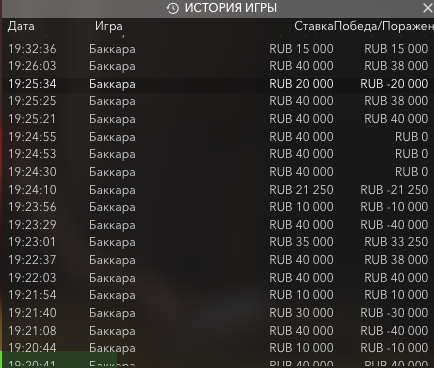The height and width of the screenshot is (368, 434).
Task: Open the row with RUB 30 000 bet
Action: pyautogui.click(x=218, y=313)
